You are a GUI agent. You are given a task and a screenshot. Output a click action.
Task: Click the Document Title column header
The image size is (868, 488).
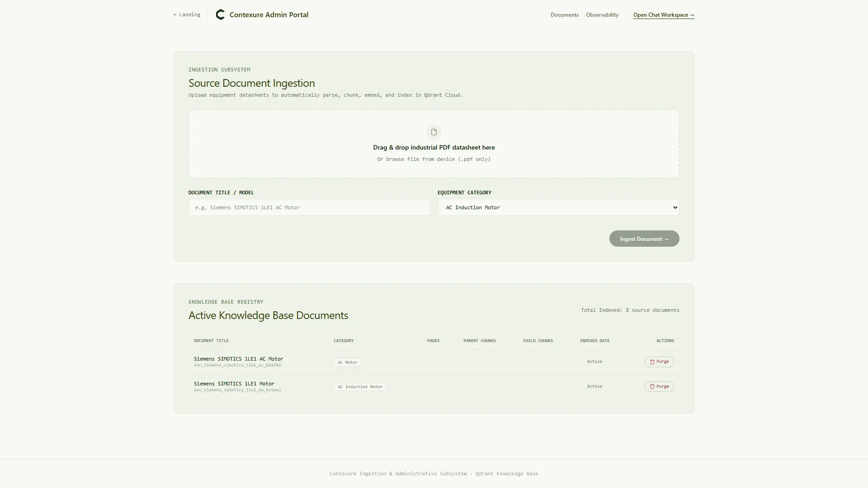(x=211, y=341)
